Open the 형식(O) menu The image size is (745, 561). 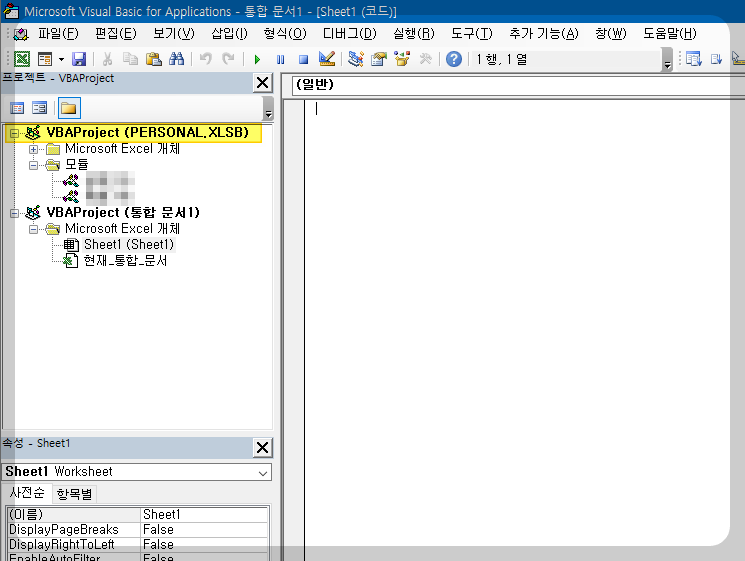tap(285, 33)
